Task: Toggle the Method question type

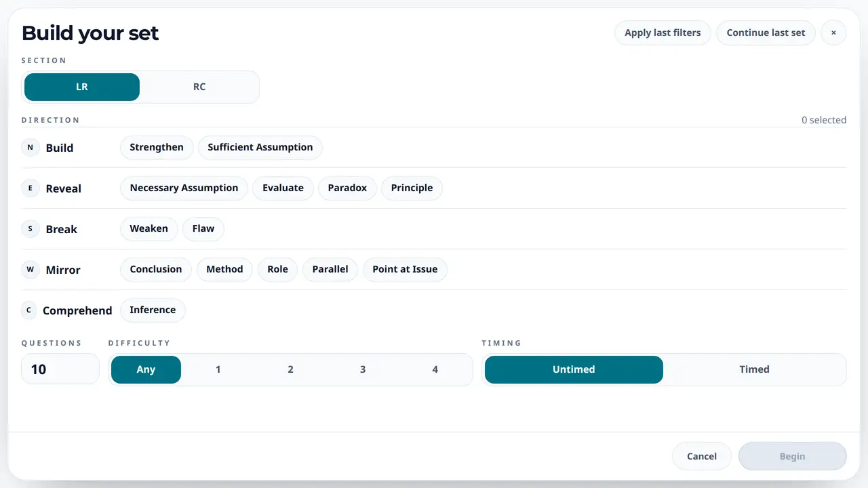Action: tap(224, 269)
